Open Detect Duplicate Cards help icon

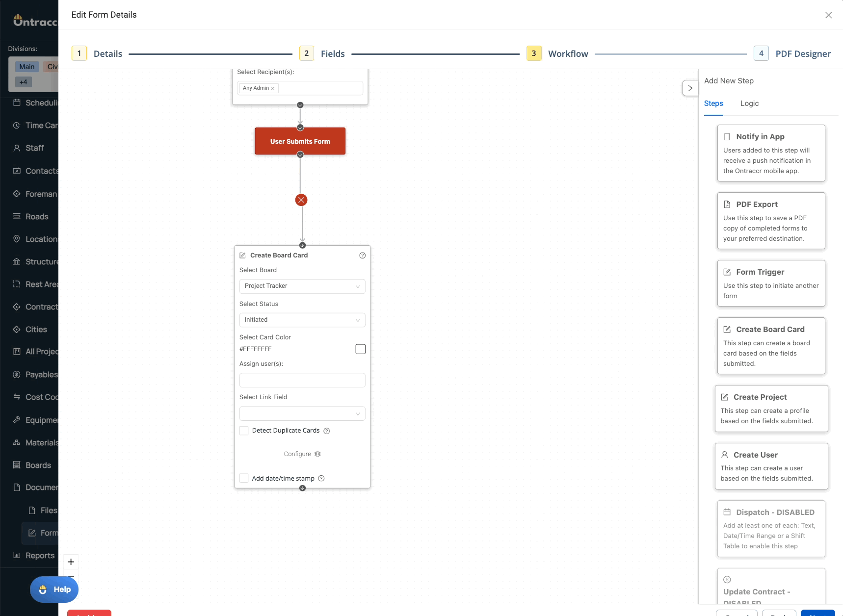pyautogui.click(x=327, y=431)
